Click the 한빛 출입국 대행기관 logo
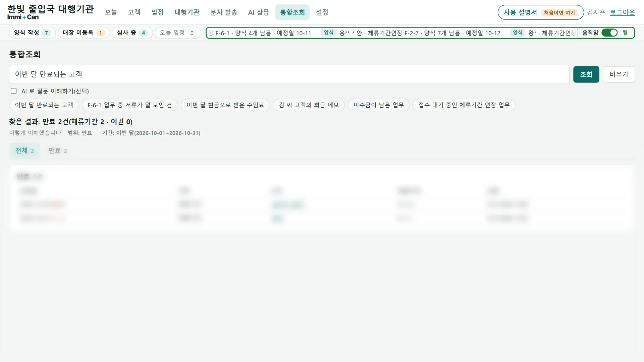644x362 pixels. point(50,12)
